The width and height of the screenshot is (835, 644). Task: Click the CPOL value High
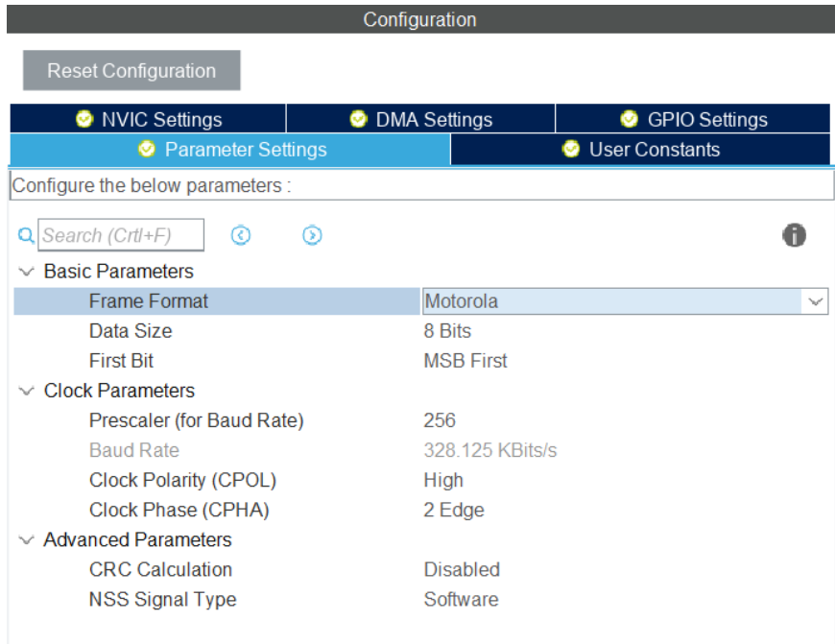click(443, 481)
